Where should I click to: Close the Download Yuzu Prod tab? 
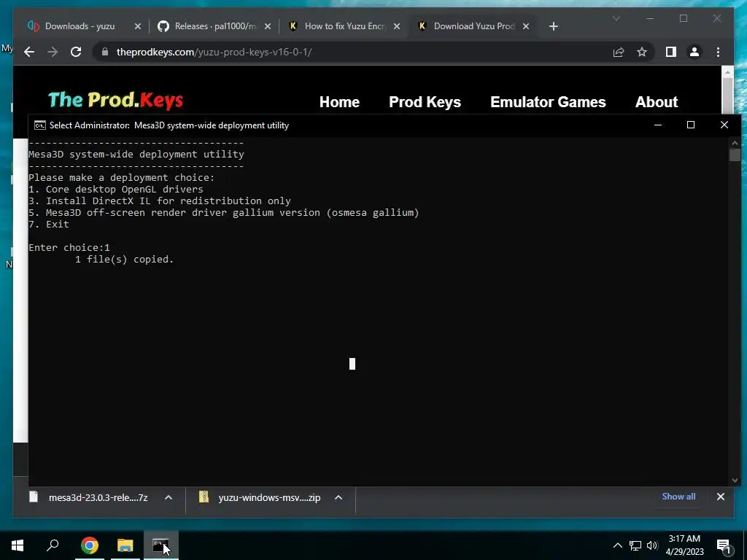pyautogui.click(x=526, y=26)
